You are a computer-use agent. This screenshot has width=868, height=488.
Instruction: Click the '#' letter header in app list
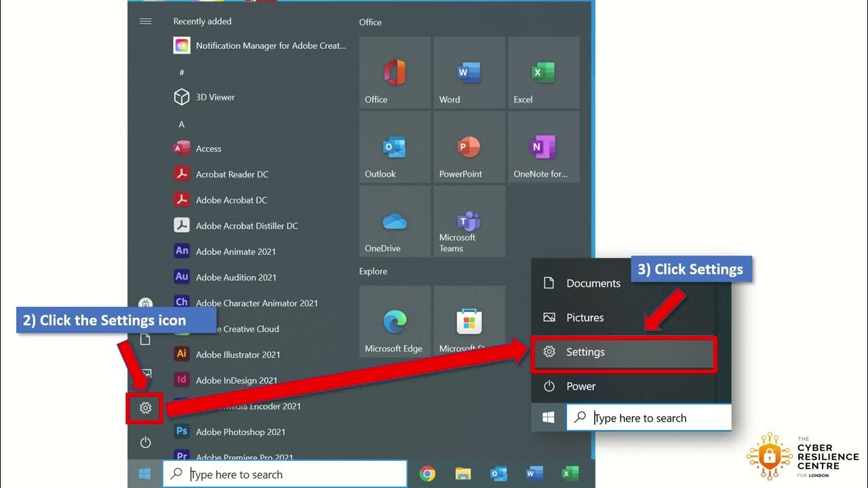point(182,73)
